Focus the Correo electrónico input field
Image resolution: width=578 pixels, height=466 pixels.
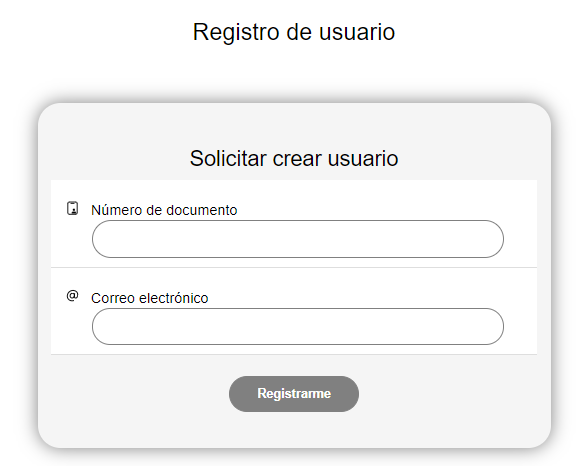(298, 327)
